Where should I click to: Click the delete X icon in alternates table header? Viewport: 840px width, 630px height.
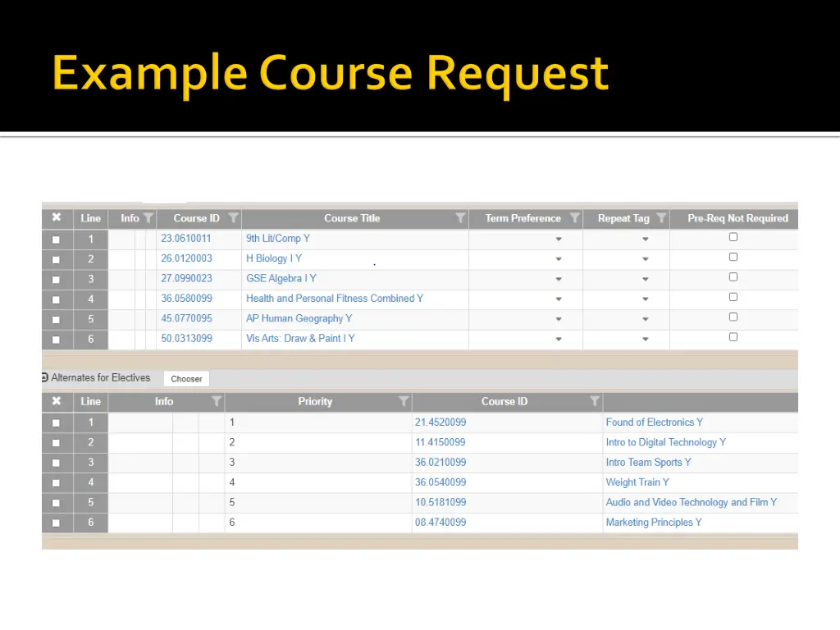57,401
